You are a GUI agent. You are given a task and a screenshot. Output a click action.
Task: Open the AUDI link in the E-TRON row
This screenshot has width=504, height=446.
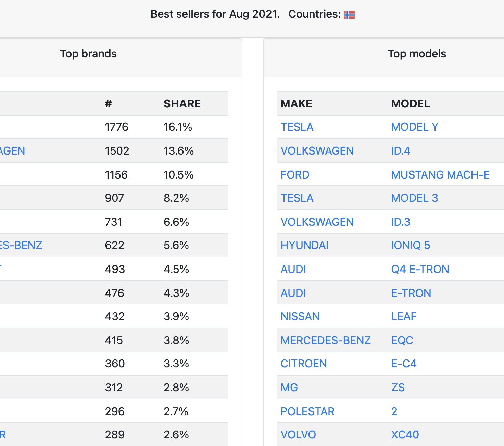tap(293, 293)
